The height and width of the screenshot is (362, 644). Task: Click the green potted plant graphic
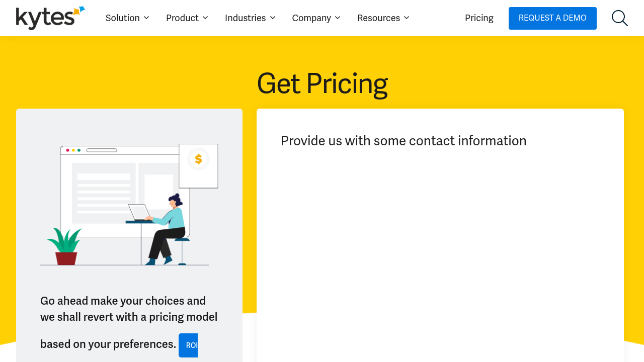point(65,246)
